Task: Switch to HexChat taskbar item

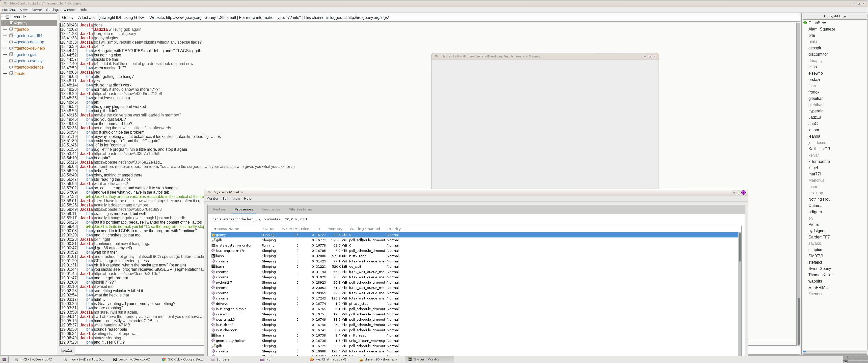Action: tap(331, 359)
